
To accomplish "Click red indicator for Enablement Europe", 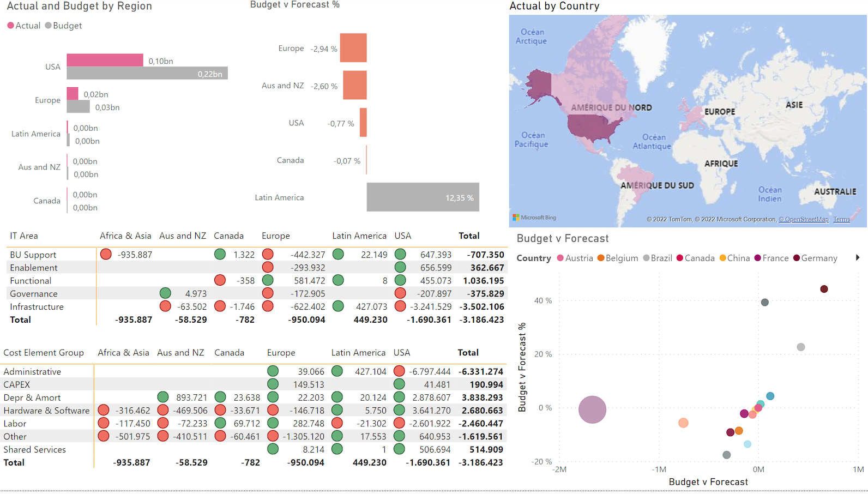I will click(268, 267).
